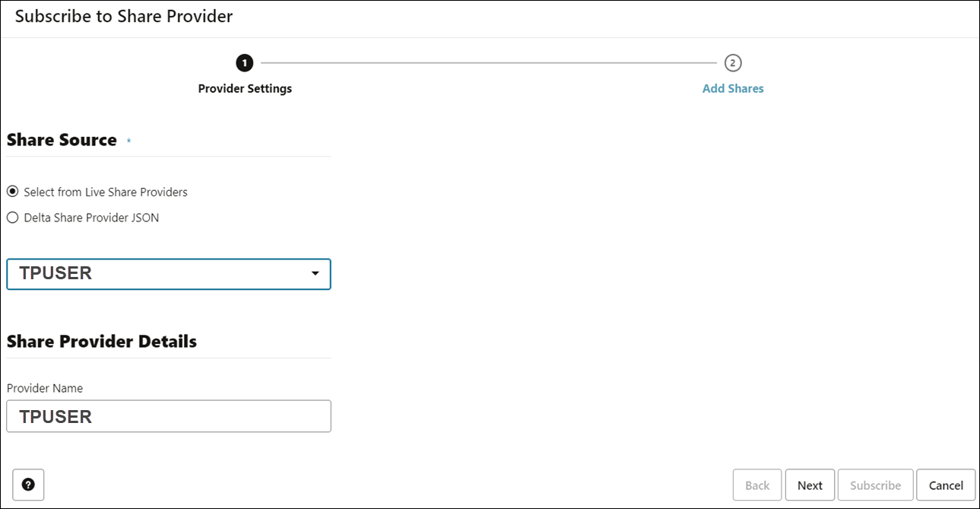Click the step 1 circle indicator
Screen dimensions: 980x509
coord(245,63)
